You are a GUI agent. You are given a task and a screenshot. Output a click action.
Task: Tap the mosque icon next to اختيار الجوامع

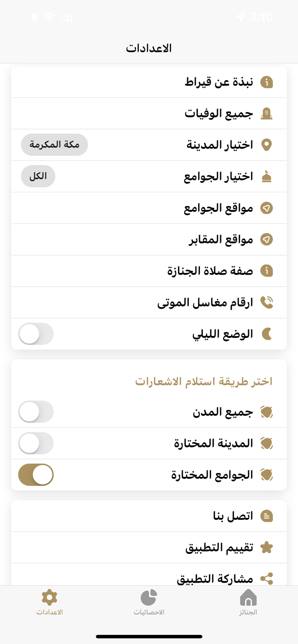[267, 176]
